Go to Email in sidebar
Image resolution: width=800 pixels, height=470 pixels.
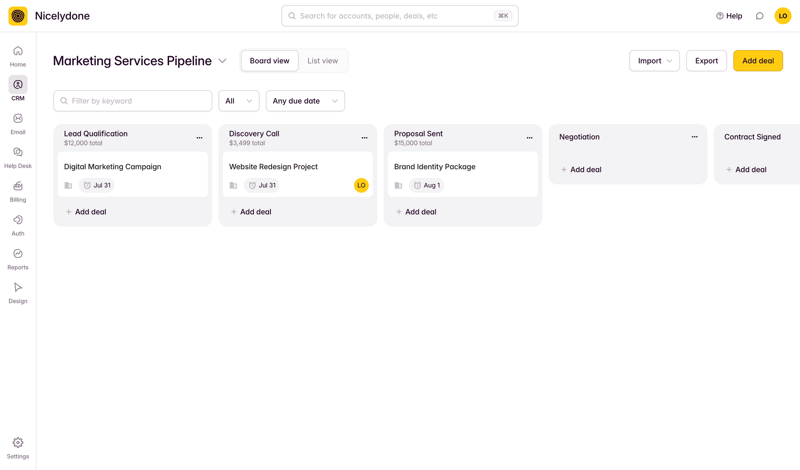point(18,123)
